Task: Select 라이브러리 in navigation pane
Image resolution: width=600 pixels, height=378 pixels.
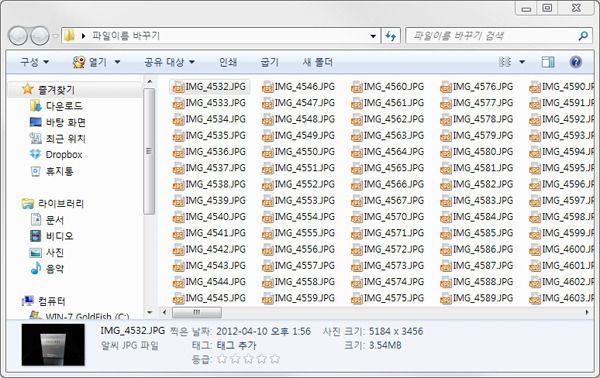Action: tap(60, 204)
